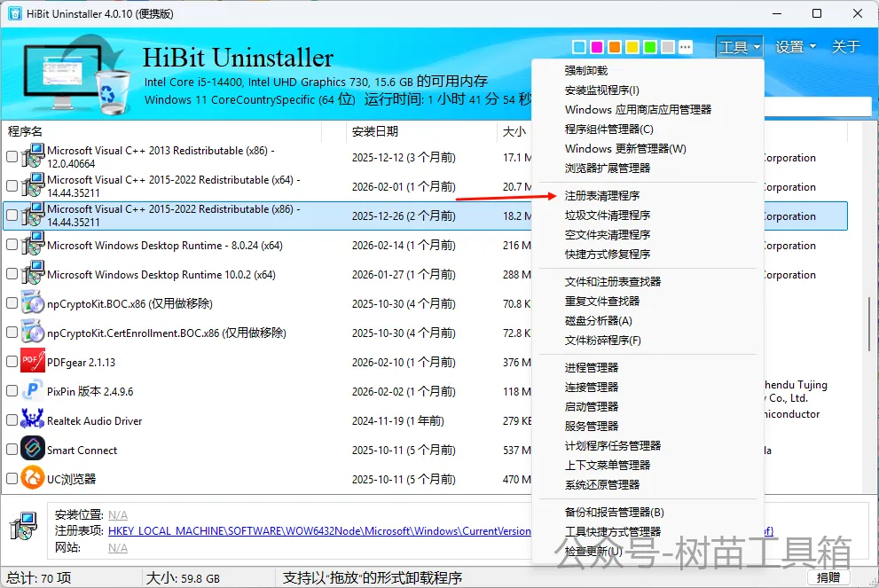Open more theme colors via ellipsis swatch

tap(685, 47)
